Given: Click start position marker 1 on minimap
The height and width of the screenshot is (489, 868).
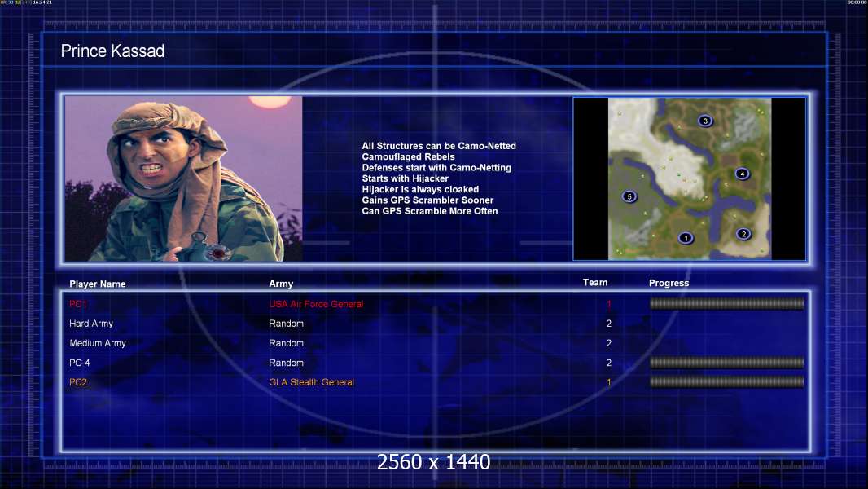Looking at the screenshot, I should click(x=686, y=238).
